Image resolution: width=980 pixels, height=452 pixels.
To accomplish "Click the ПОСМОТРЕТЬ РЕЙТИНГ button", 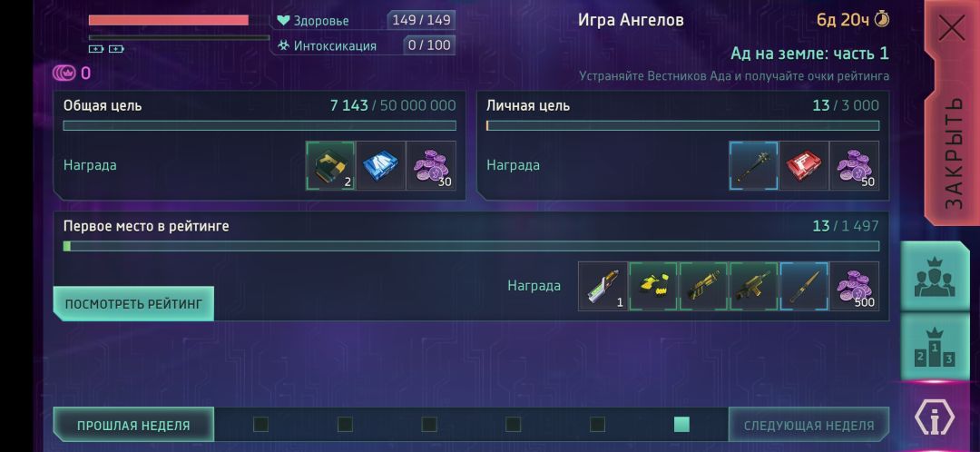I will tap(133, 304).
